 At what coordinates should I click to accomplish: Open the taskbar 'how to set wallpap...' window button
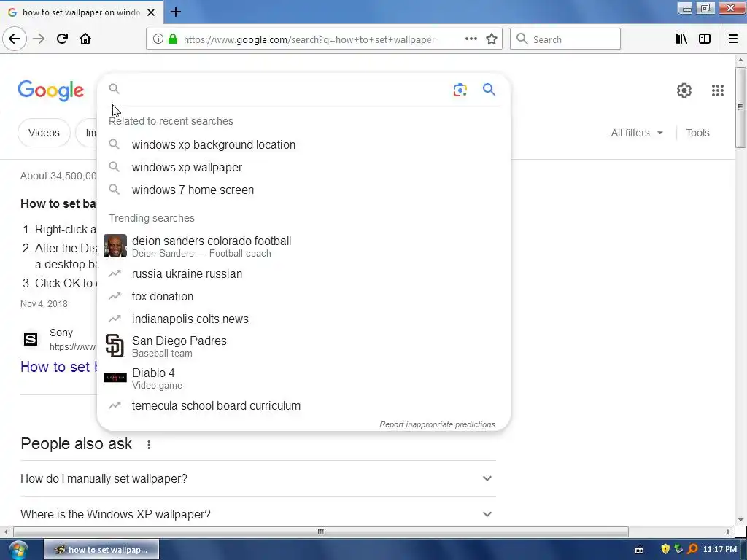(101, 550)
